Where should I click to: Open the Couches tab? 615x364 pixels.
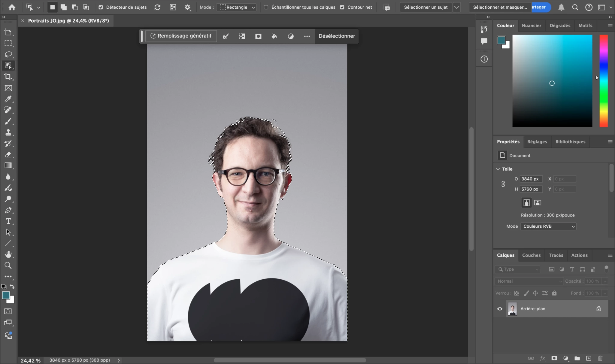click(x=531, y=255)
